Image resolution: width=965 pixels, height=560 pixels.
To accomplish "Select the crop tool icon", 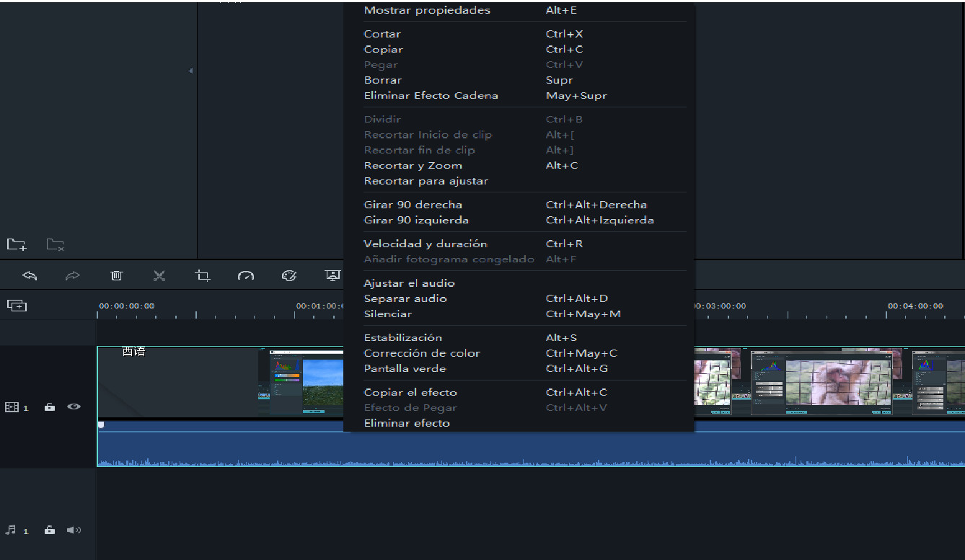I will click(203, 275).
